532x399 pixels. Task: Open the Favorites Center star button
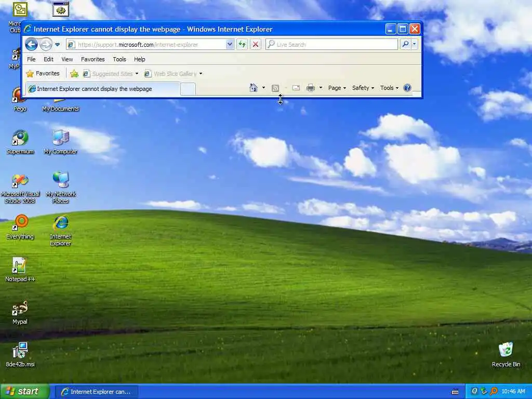click(43, 73)
